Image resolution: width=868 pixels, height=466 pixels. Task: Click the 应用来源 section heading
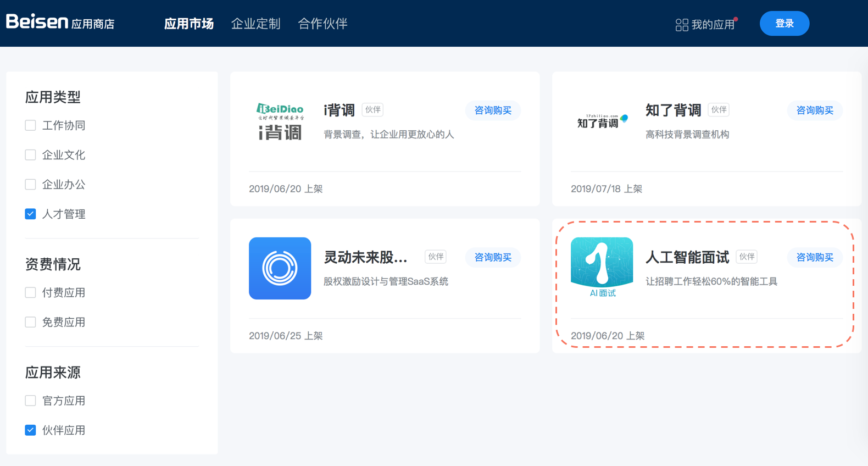coord(53,373)
